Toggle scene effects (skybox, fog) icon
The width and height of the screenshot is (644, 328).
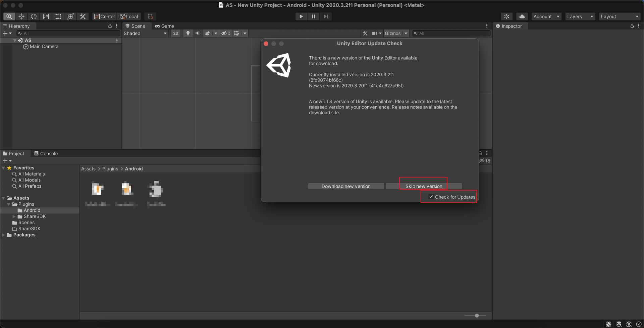coord(207,33)
